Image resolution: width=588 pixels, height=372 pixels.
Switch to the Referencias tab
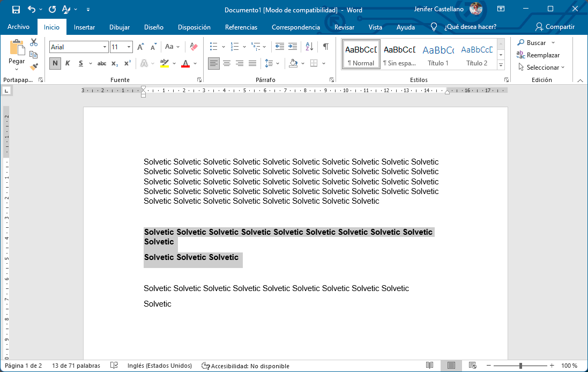click(x=241, y=27)
